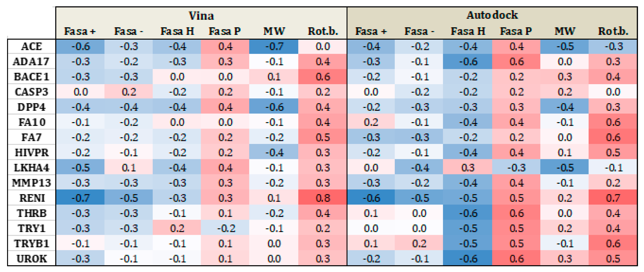Image resolution: width=644 pixels, height=272 pixels.
Task: Select the Fasa P header under Autodock
Action: (516, 31)
